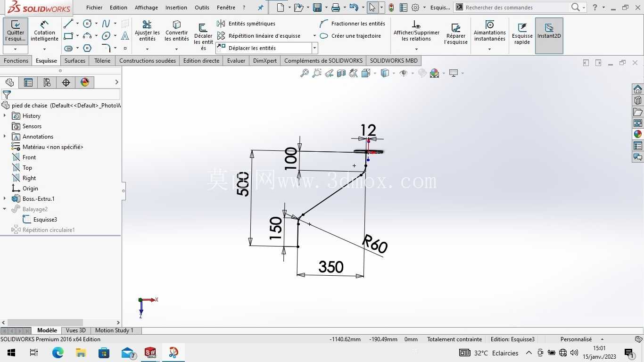Select the Spline sketch tool
This screenshot has height=362, width=644.
click(106, 24)
